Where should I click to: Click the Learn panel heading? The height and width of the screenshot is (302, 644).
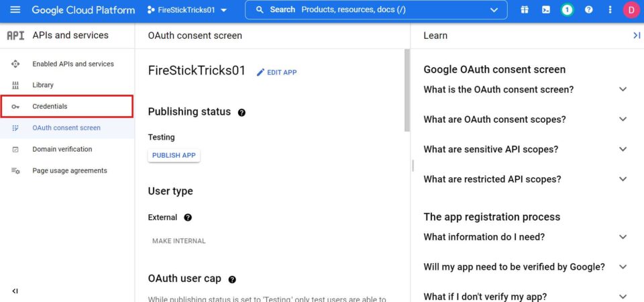click(x=435, y=36)
